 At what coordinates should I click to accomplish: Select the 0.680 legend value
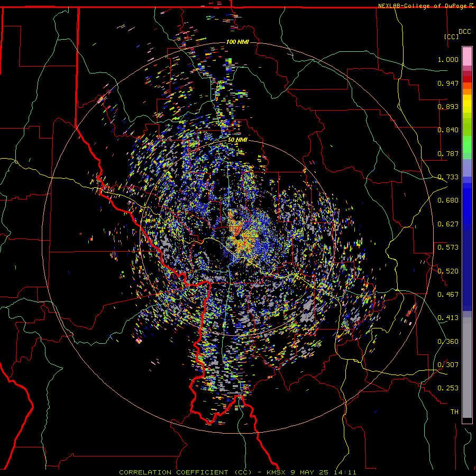448,200
